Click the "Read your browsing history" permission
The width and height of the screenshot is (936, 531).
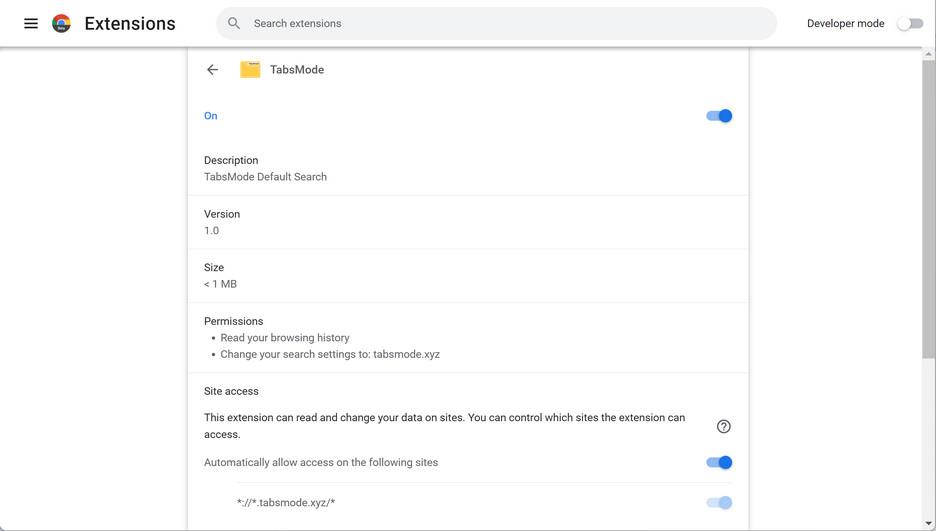click(x=285, y=338)
